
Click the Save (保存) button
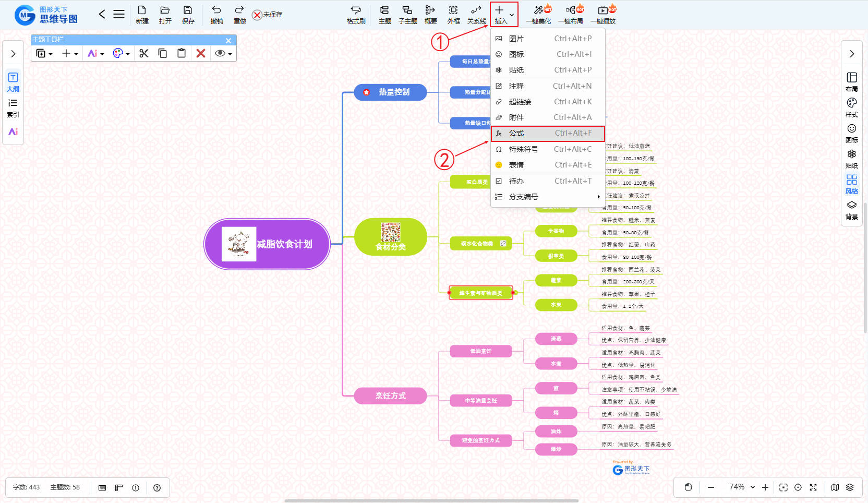[188, 14]
